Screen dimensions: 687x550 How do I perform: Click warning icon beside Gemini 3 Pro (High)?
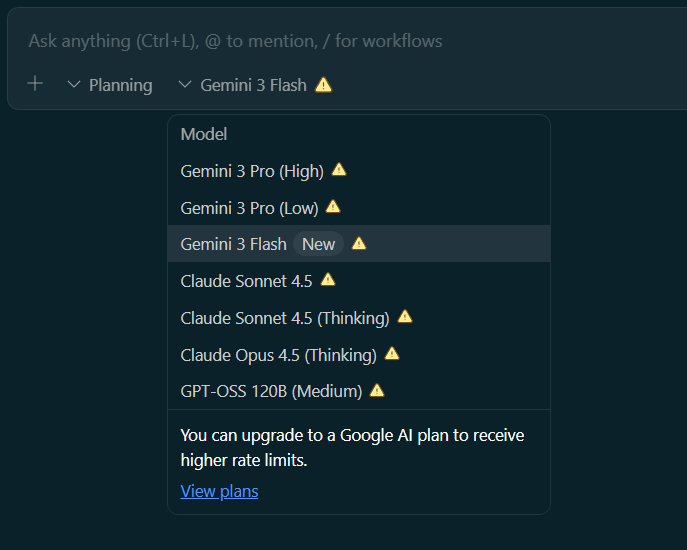pyautogui.click(x=339, y=170)
